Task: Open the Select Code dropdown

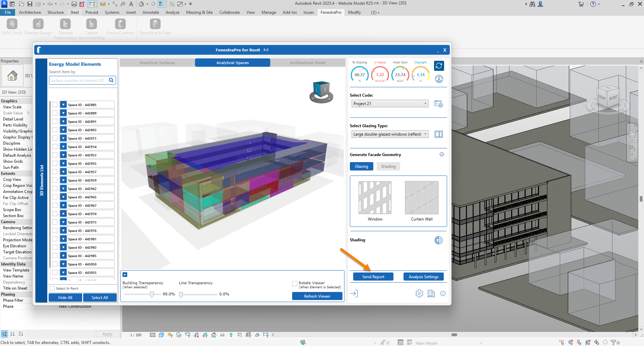Action: [390, 104]
